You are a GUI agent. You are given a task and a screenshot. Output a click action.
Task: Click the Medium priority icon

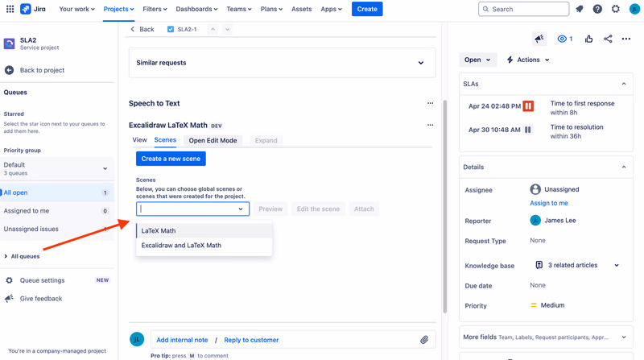tap(534, 305)
